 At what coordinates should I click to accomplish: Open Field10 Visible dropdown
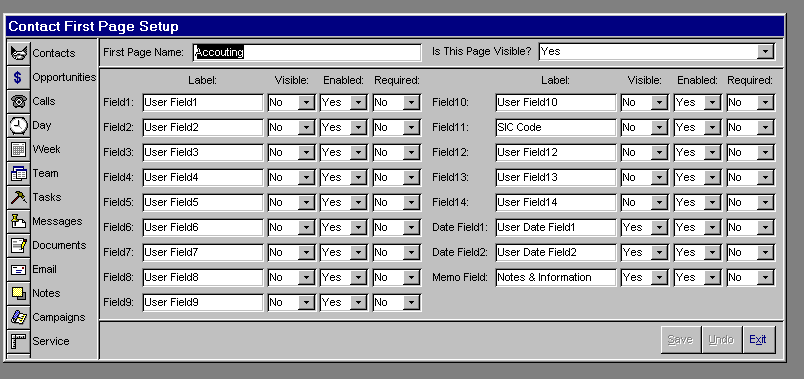pyautogui.click(x=659, y=103)
